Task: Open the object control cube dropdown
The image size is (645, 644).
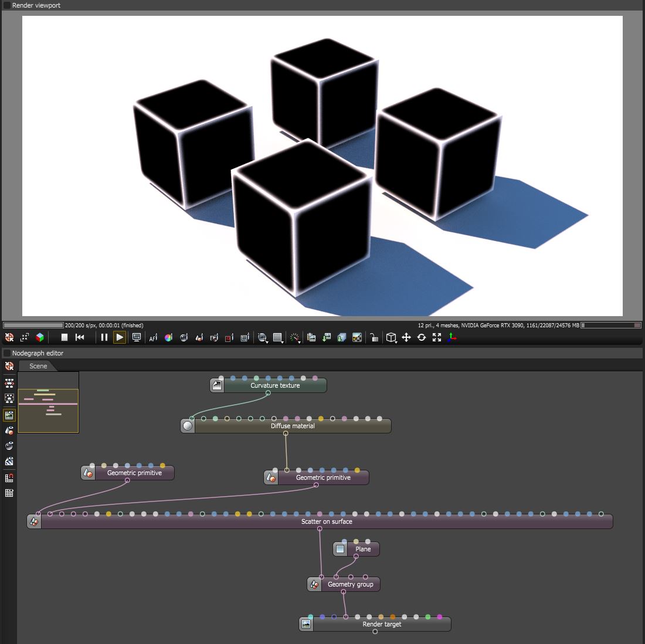Action: click(391, 338)
